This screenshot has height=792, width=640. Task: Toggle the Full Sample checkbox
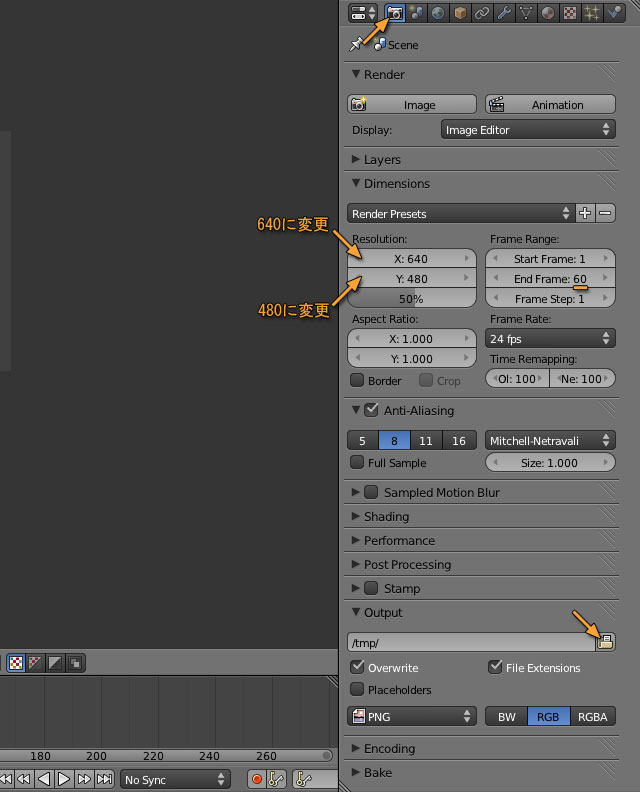(357, 463)
